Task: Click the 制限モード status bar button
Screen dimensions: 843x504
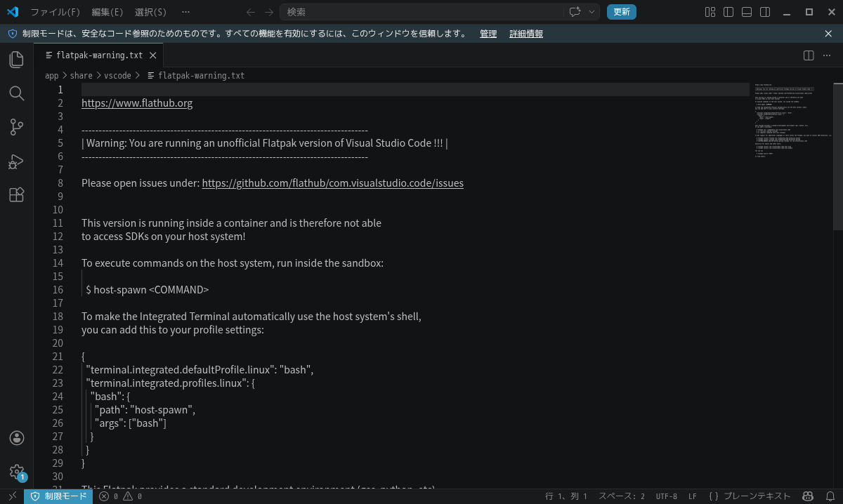Action: tap(58, 496)
